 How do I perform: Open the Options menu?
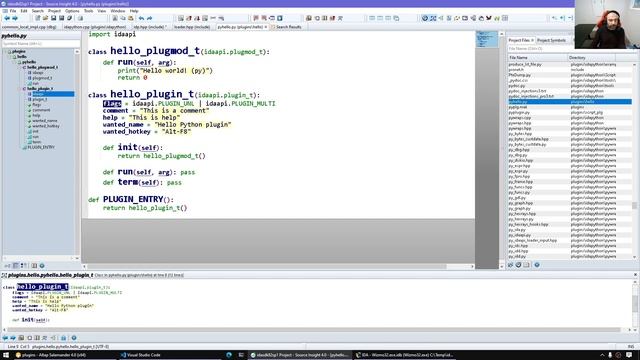tap(72, 11)
